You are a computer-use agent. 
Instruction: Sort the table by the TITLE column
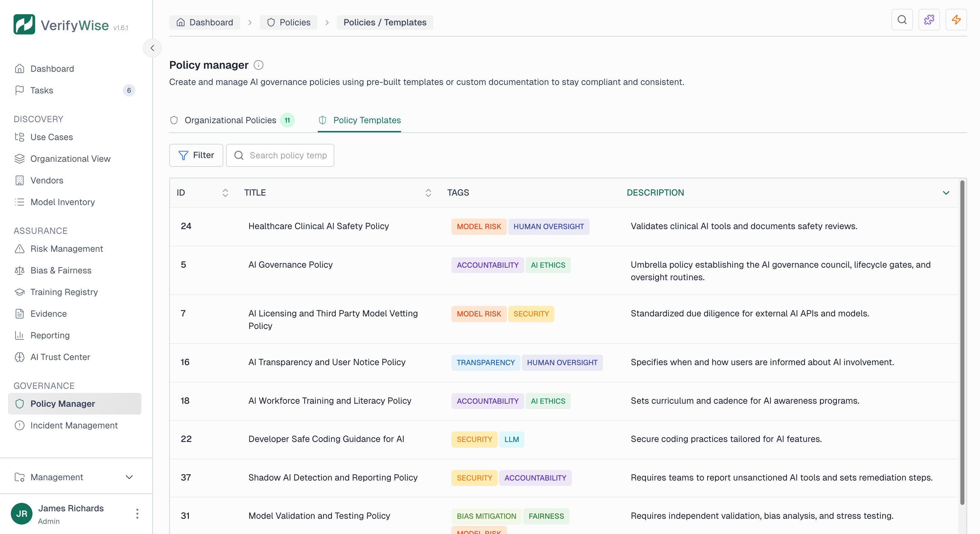coord(428,193)
